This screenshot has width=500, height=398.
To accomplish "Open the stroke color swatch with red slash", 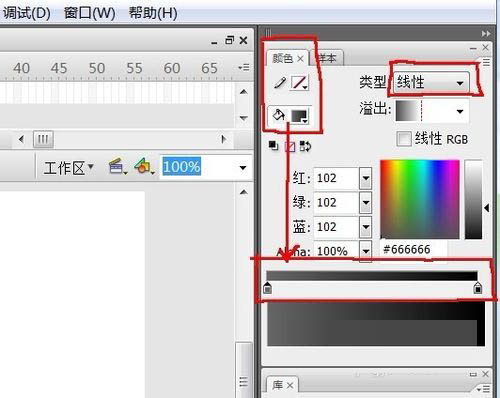I will 299,83.
